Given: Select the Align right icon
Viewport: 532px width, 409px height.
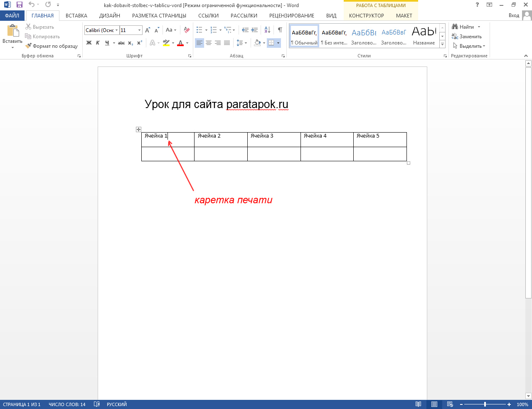Looking at the screenshot, I should (x=218, y=43).
